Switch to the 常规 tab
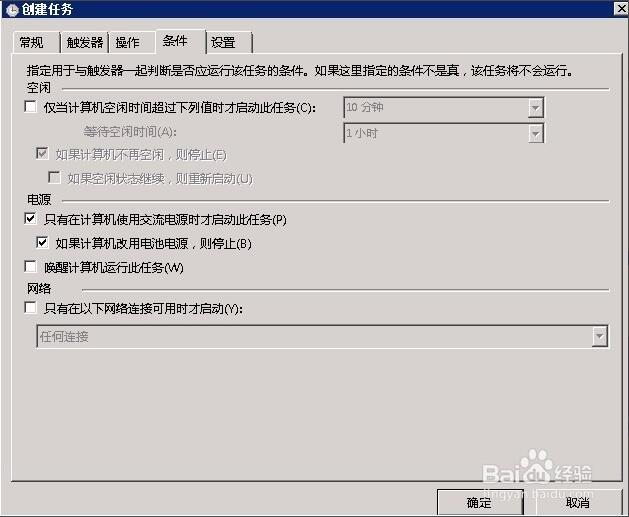 [x=31, y=42]
